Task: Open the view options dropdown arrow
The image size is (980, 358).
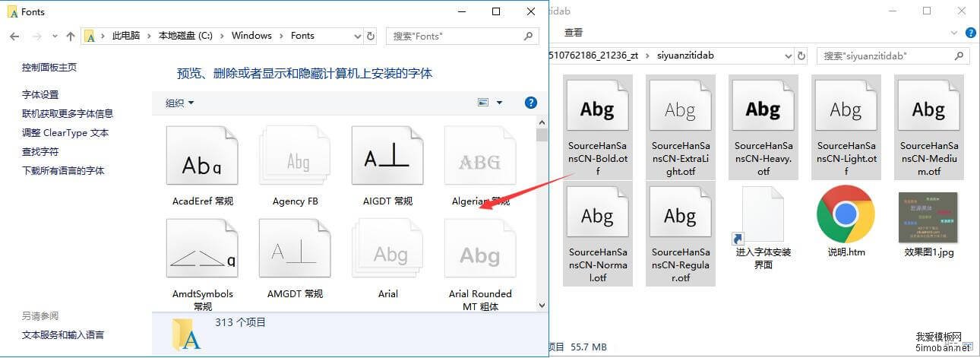Action: click(499, 103)
